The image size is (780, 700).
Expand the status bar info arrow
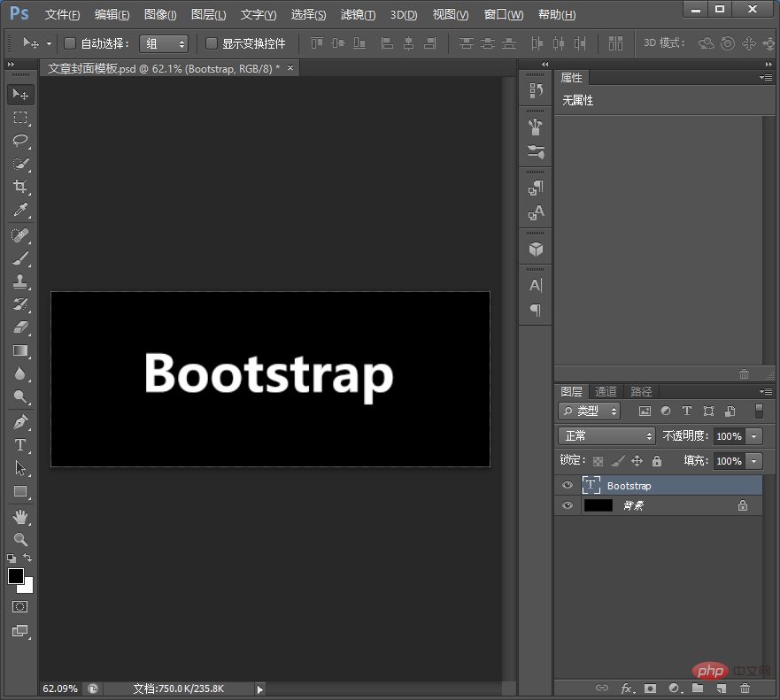coord(259,689)
